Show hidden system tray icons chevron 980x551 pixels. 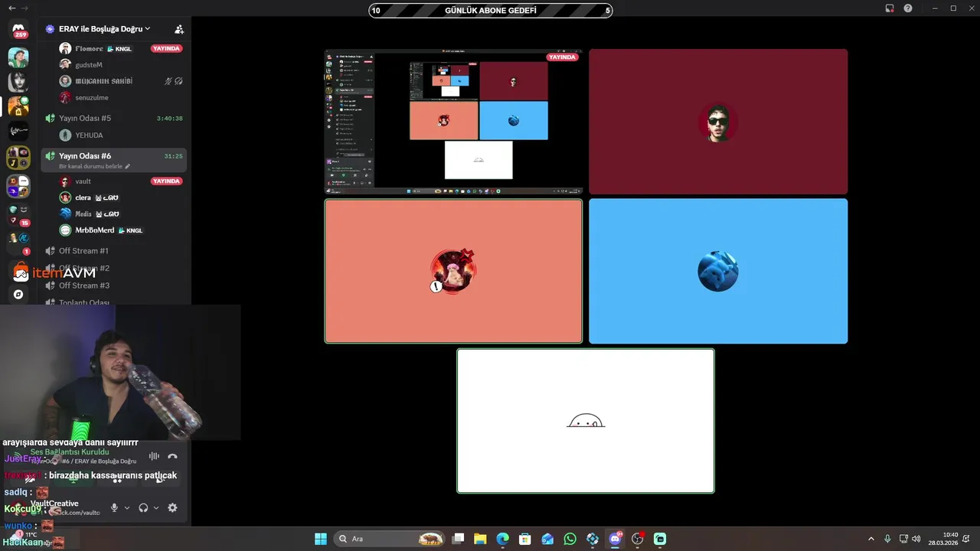click(x=871, y=539)
